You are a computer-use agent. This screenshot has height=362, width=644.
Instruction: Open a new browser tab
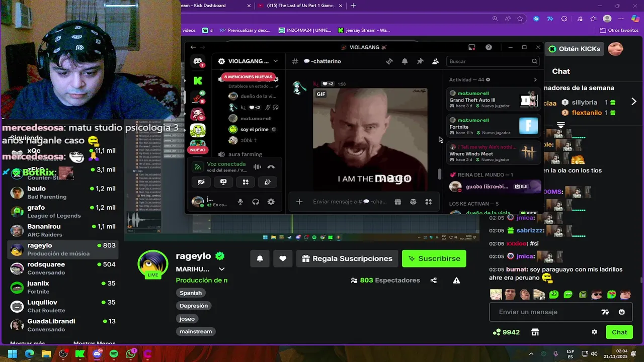pyautogui.click(x=353, y=6)
